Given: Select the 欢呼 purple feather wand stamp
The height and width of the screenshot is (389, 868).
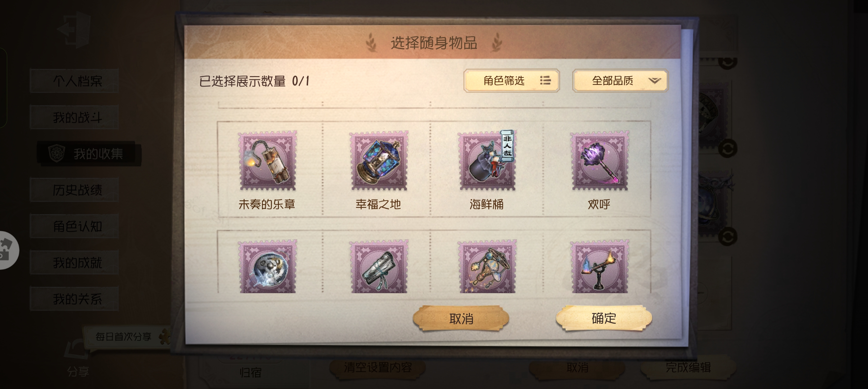Looking at the screenshot, I should (600, 161).
